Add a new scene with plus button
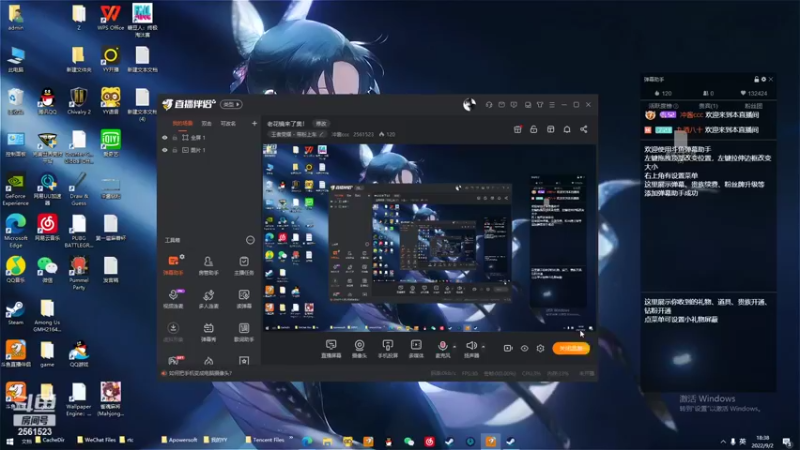 point(254,123)
